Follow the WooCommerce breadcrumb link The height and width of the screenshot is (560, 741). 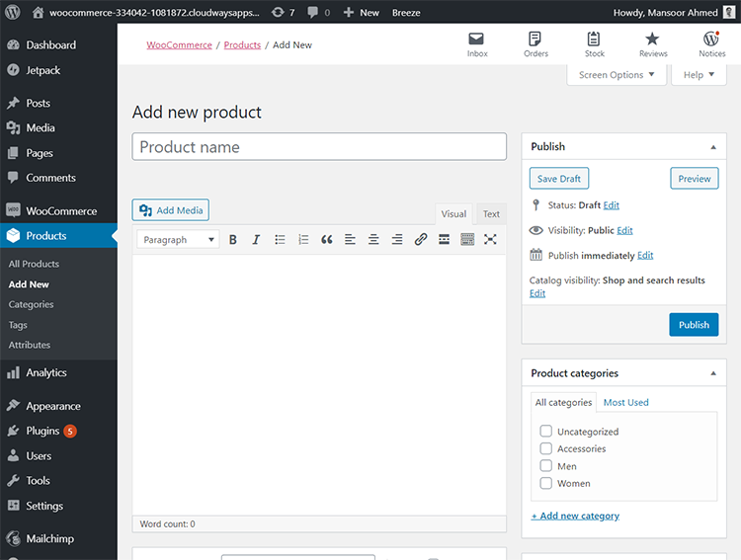[x=179, y=44]
